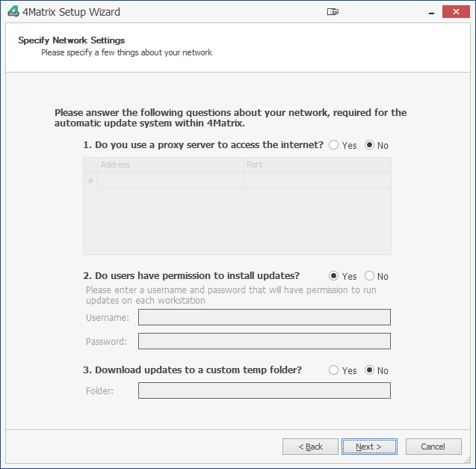This screenshot has width=476, height=469.
Task: Choose No for users' permission to install updates
Action: coord(369,276)
